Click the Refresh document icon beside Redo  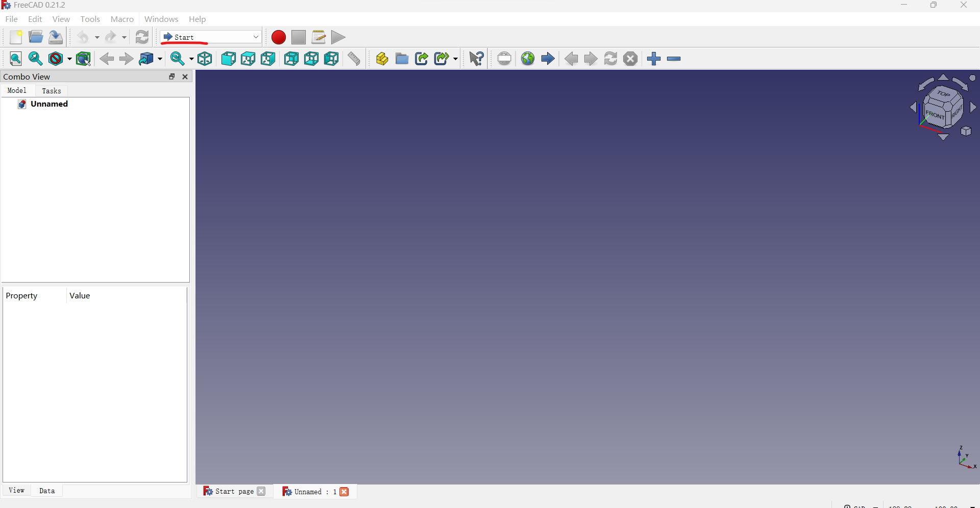[x=142, y=37]
